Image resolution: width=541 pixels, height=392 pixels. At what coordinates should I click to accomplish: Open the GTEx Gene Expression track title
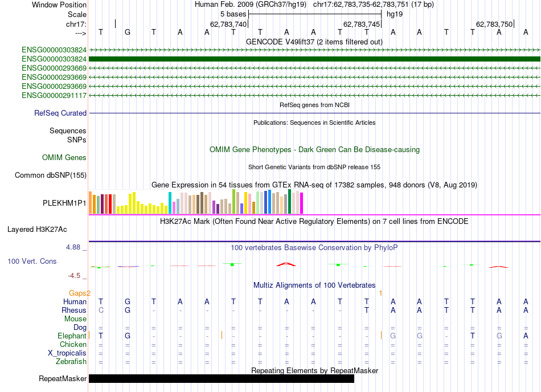coord(314,185)
